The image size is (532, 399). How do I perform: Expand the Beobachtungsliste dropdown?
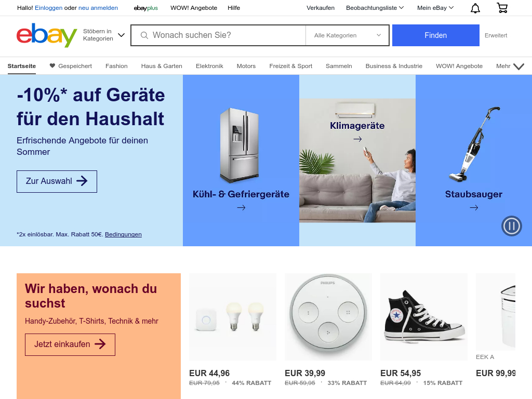[375, 8]
